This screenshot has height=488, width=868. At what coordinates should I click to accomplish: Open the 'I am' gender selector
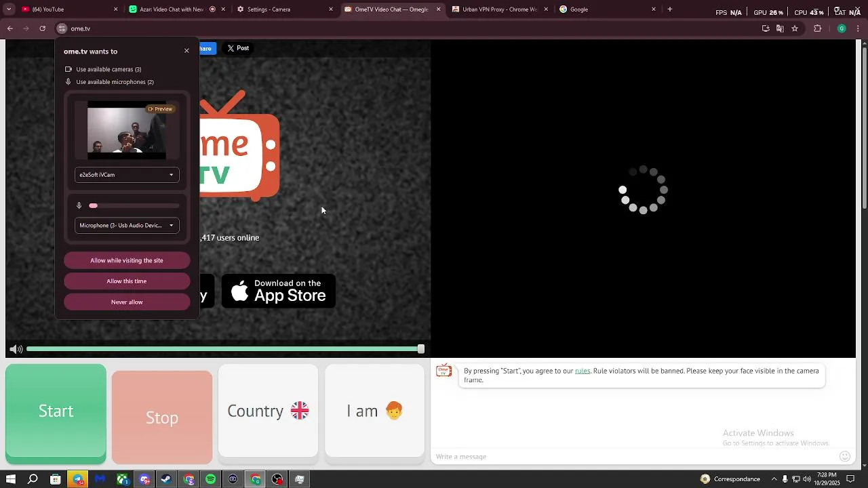click(374, 411)
